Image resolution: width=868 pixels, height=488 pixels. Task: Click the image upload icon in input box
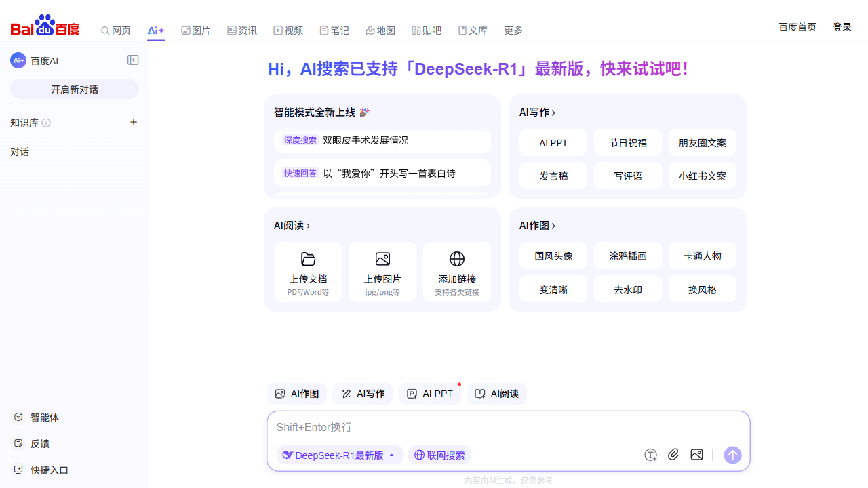pos(696,455)
